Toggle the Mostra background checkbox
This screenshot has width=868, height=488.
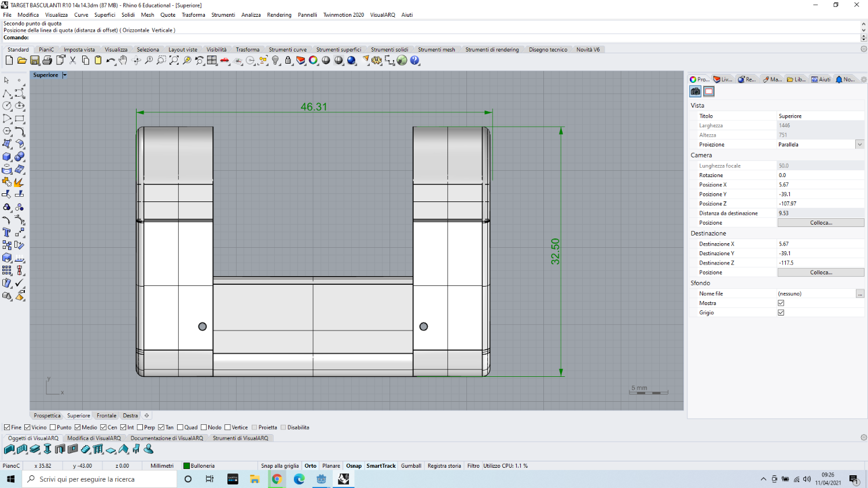tap(781, 303)
